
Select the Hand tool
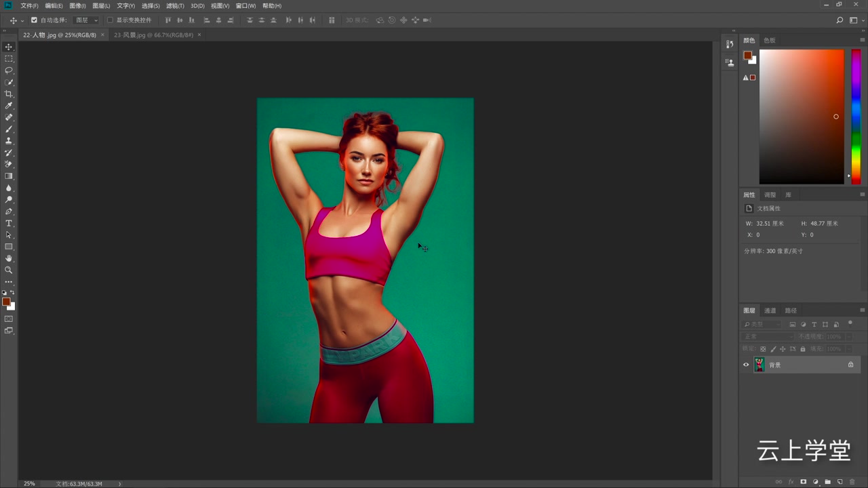click(9, 258)
